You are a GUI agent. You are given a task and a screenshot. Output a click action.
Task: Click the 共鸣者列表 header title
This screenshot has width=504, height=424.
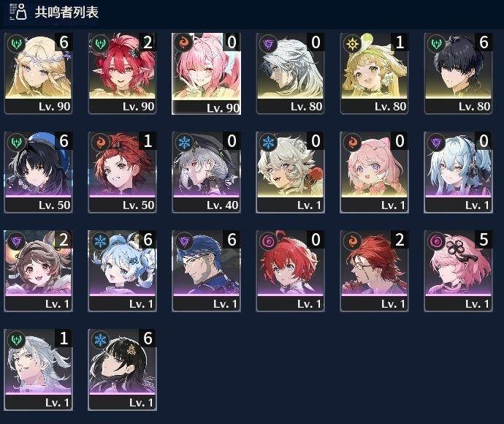(66, 12)
